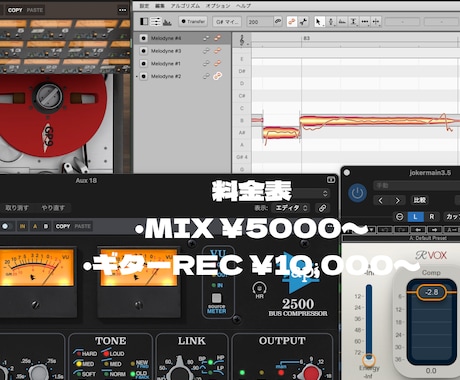Viewport: 460px width, 380px height.
Task: Click the RVox Comp slider handle at -2.8
Action: point(432,292)
